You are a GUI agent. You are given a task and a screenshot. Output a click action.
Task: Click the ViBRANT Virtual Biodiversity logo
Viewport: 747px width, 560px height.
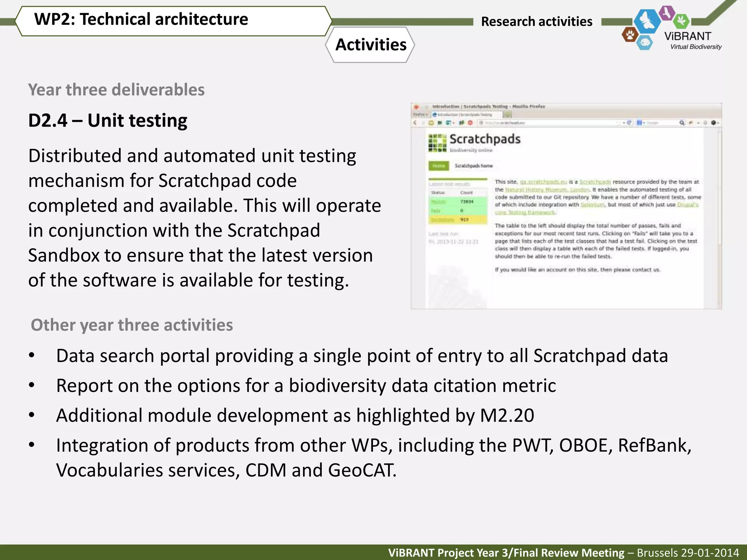tap(672, 28)
